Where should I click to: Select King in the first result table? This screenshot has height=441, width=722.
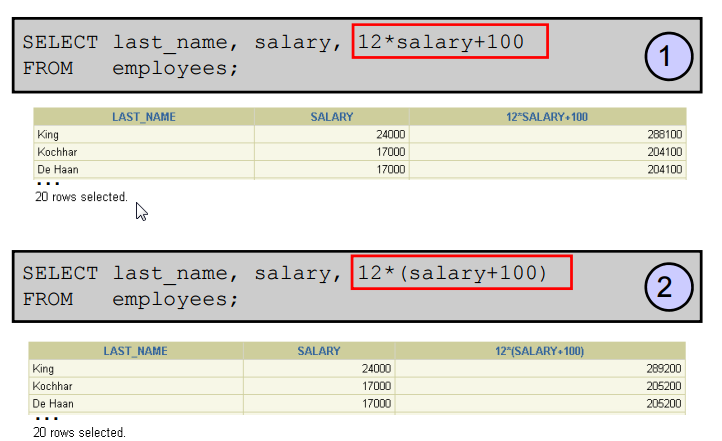(x=48, y=134)
